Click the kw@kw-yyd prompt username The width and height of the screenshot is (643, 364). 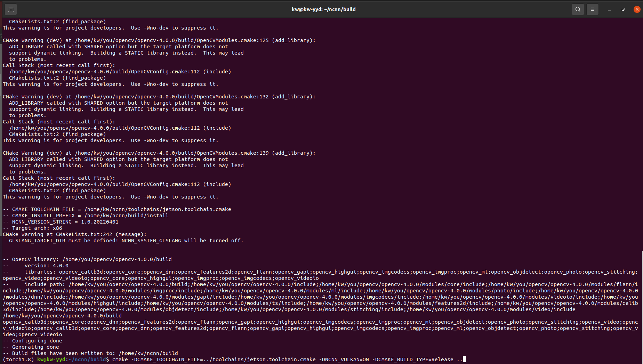(x=51, y=359)
